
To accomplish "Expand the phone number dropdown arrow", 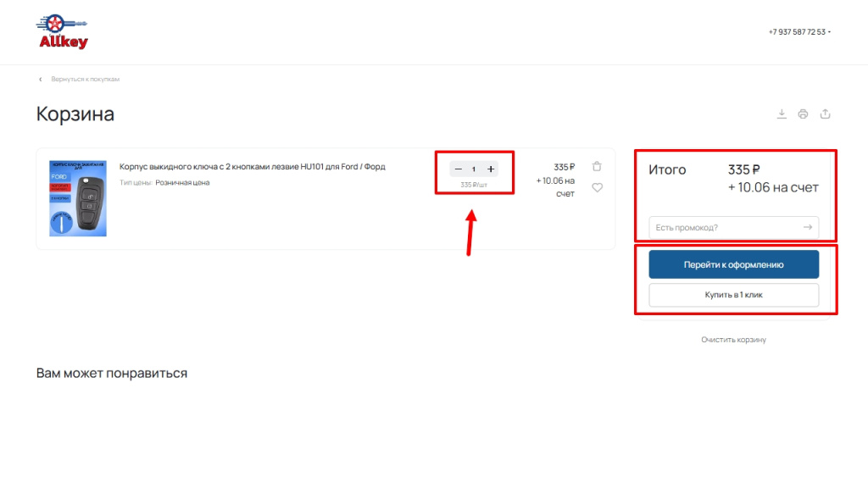I will click(x=829, y=32).
